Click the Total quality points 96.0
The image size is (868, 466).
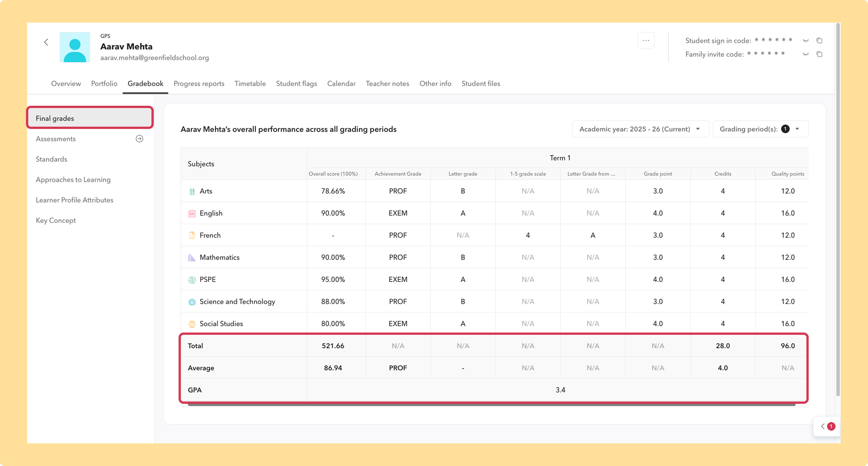click(x=788, y=346)
